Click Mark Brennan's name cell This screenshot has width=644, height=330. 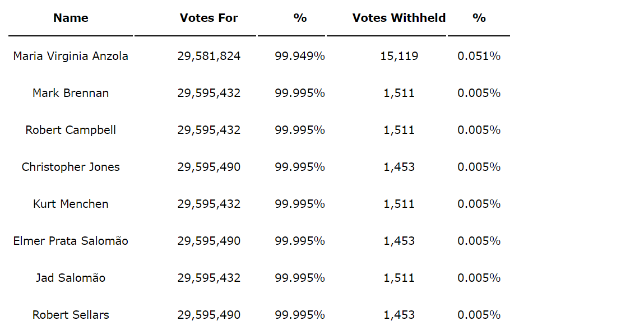pos(71,93)
